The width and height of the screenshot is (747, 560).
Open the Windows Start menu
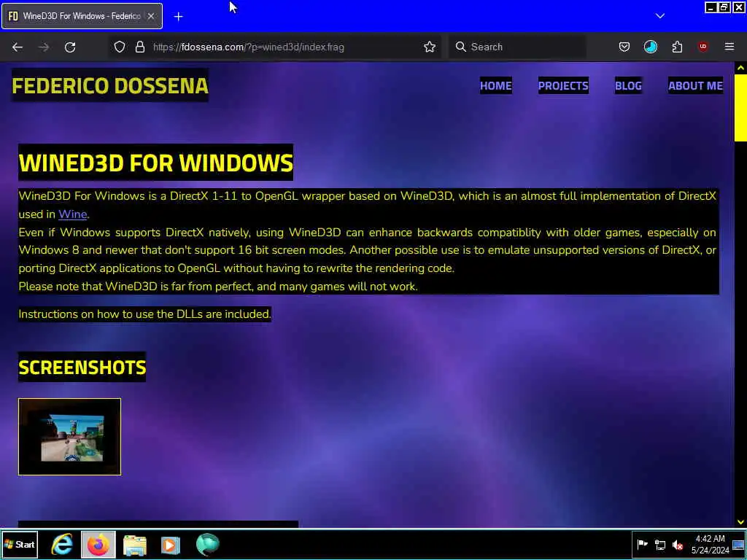(20, 544)
